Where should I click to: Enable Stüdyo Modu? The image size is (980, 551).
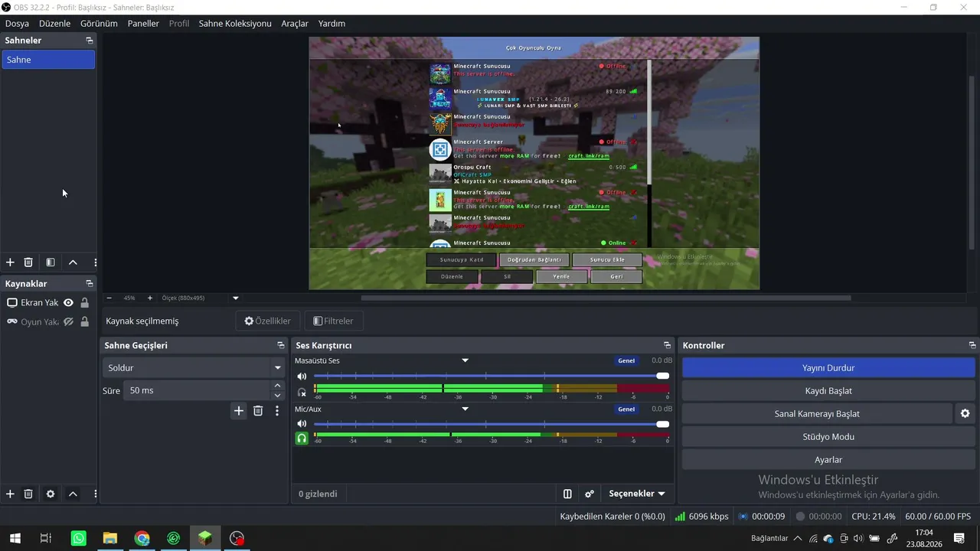click(828, 437)
